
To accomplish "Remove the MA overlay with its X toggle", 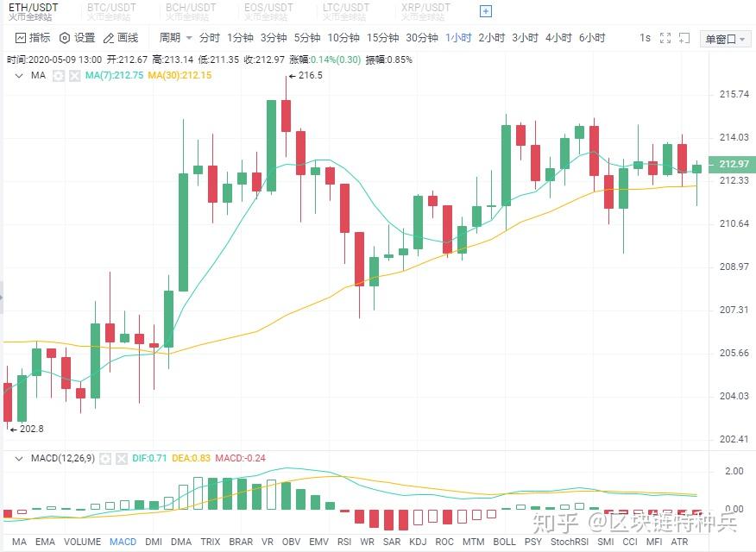I will pos(72,75).
